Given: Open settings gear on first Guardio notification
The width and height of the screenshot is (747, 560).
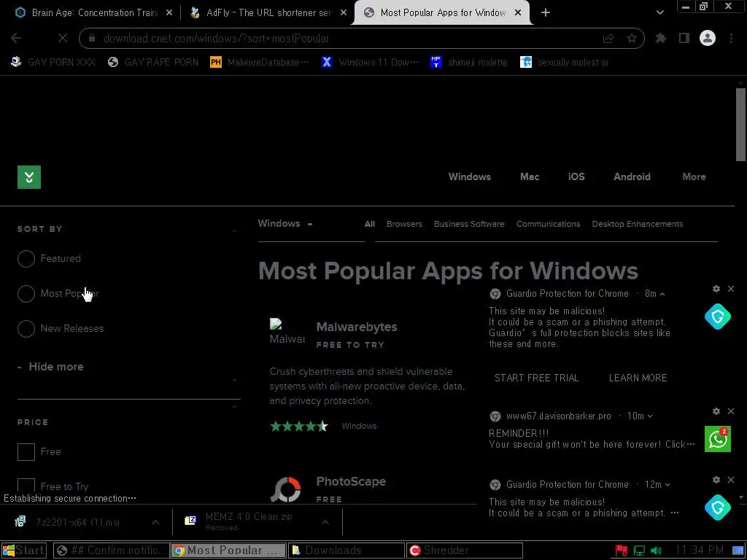Looking at the screenshot, I should [716, 289].
